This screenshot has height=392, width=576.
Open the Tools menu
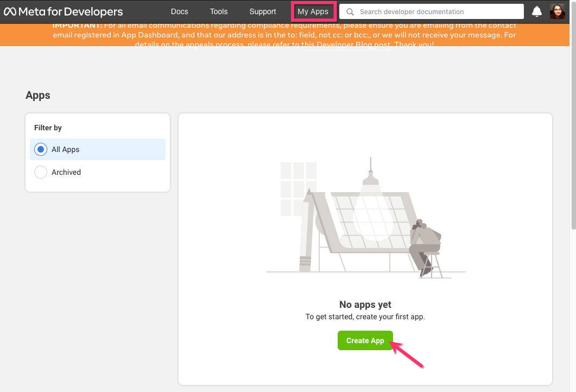(219, 12)
